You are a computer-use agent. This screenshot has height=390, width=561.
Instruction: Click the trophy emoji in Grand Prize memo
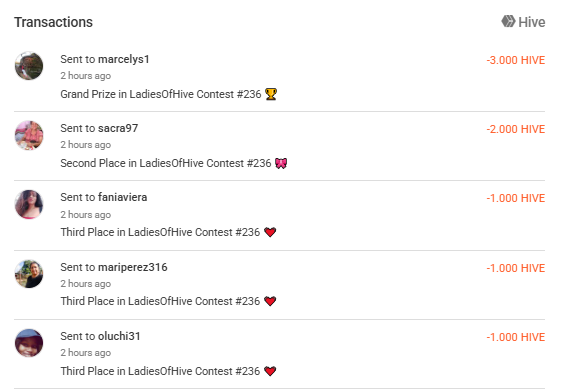(x=271, y=94)
